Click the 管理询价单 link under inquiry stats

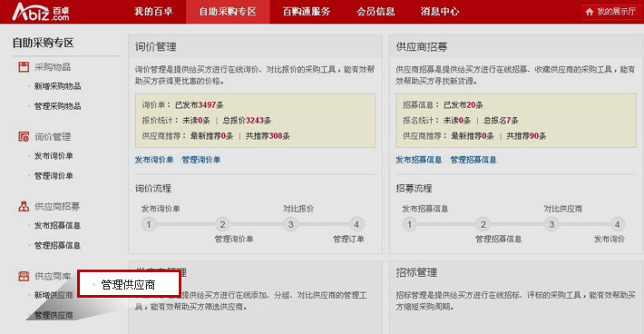[201, 160]
